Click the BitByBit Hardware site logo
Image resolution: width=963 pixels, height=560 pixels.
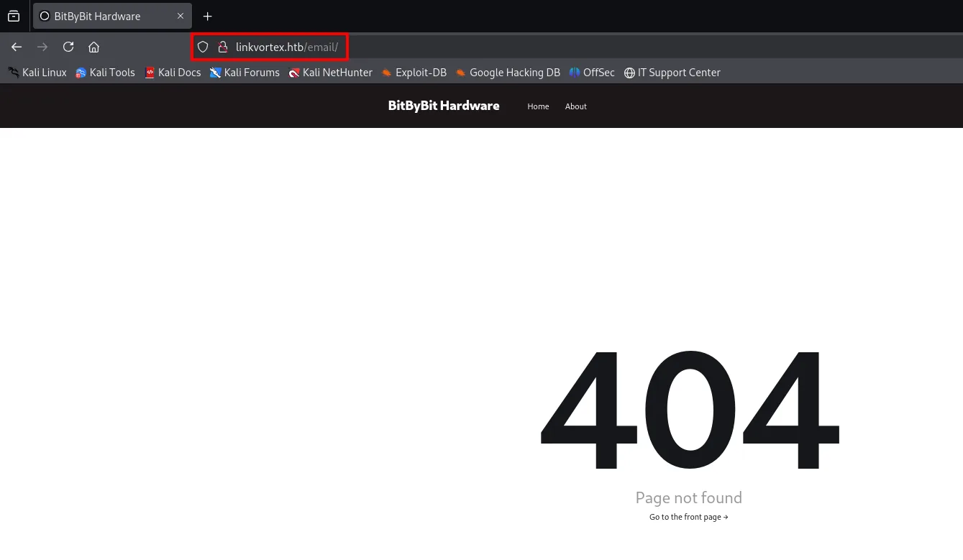click(444, 106)
